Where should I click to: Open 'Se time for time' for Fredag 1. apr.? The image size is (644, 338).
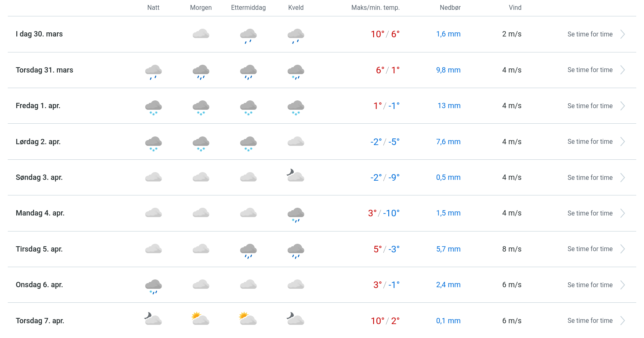pos(590,106)
